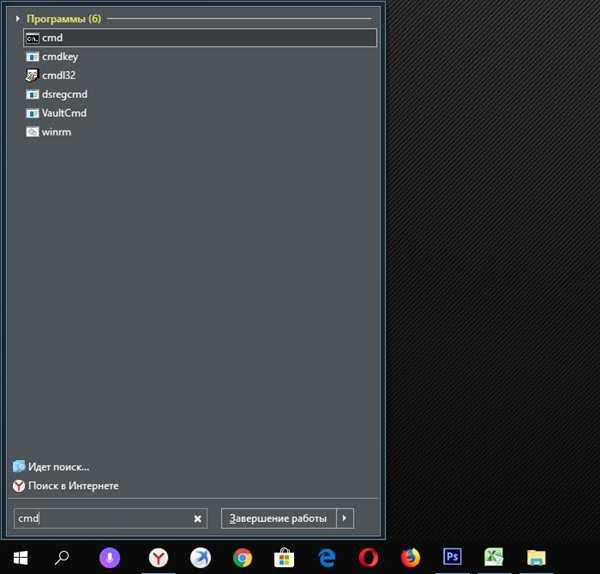
Task: Click the cmdl32 program icon
Action: pos(32,75)
